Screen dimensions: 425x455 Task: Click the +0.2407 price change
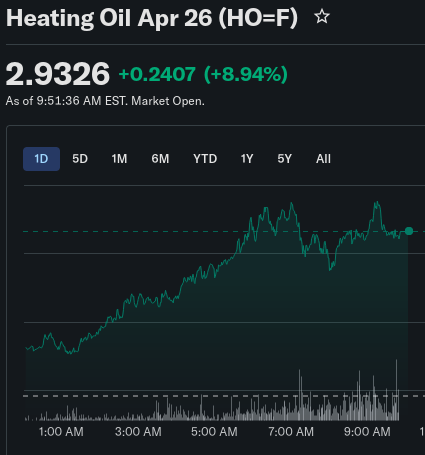[x=157, y=74]
